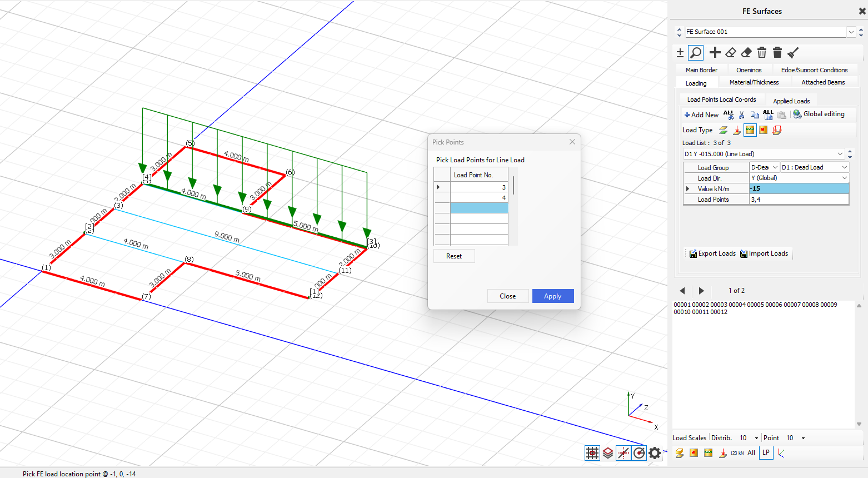
Task: Select the point load type icon
Action: (x=737, y=130)
